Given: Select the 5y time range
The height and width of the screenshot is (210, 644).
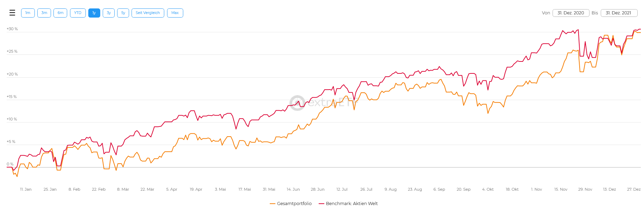Looking at the screenshot, I should [123, 13].
